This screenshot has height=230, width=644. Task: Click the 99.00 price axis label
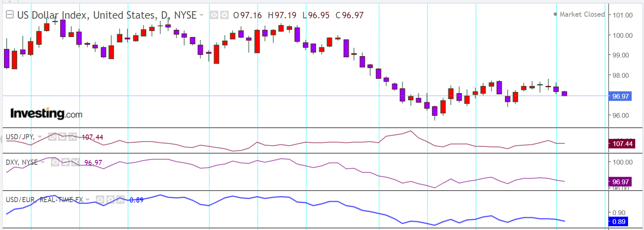(x=621, y=55)
